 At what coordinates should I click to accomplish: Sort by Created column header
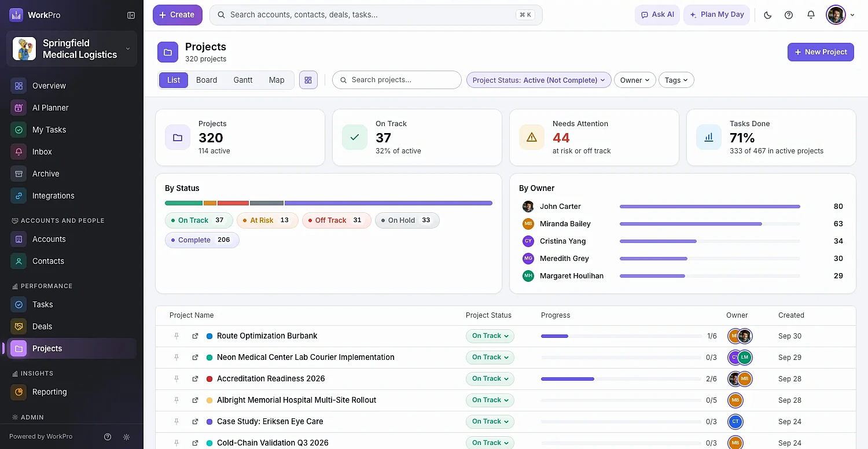click(791, 315)
